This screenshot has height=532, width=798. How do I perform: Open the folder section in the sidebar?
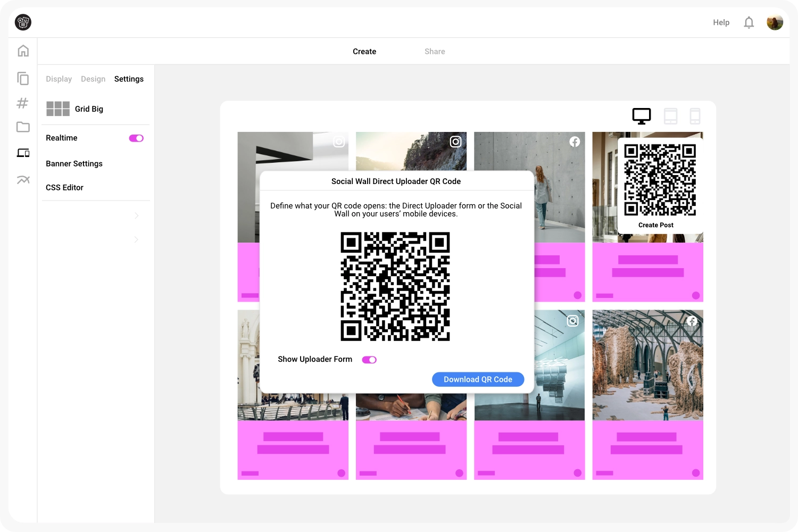pos(23,127)
